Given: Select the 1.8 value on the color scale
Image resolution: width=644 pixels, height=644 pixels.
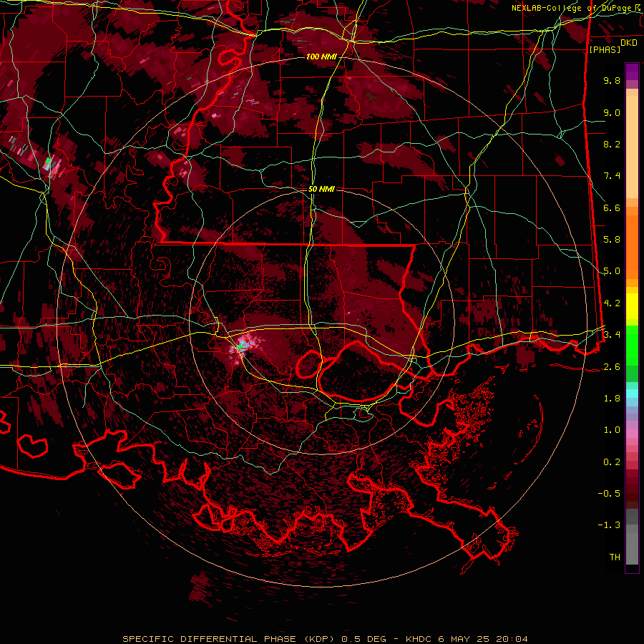Looking at the screenshot, I should point(612,399).
